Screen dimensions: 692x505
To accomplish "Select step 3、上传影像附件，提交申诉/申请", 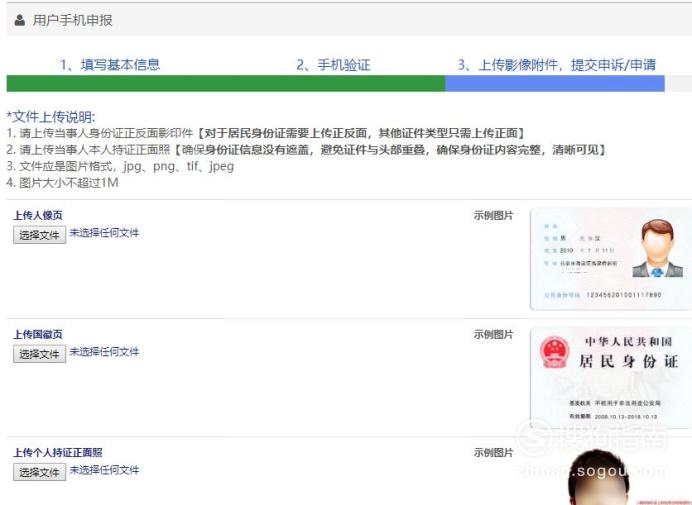I will 557,65.
